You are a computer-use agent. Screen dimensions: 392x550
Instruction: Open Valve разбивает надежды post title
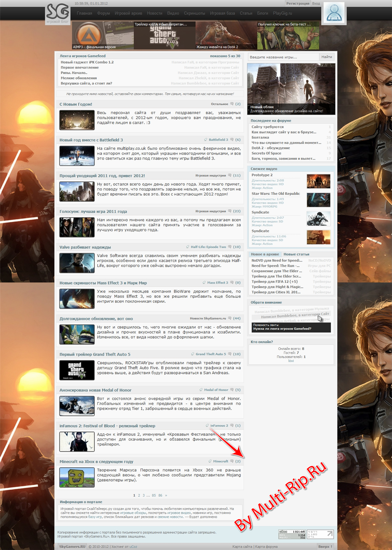pyautogui.click(x=85, y=247)
